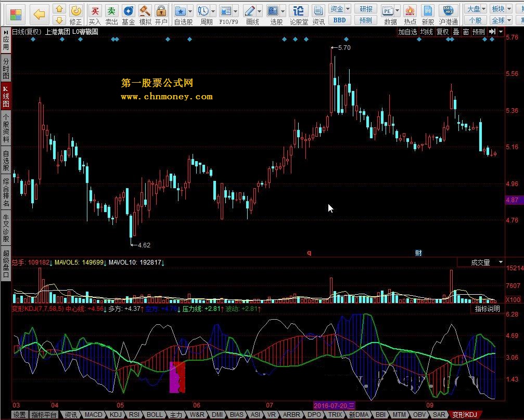Click the 买入 (buy) toolbar icon
This screenshot has height=420, width=524.
(x=94, y=11)
